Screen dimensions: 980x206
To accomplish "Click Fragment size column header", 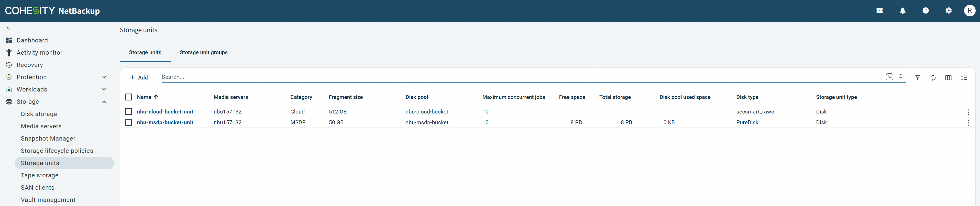I will click(346, 97).
